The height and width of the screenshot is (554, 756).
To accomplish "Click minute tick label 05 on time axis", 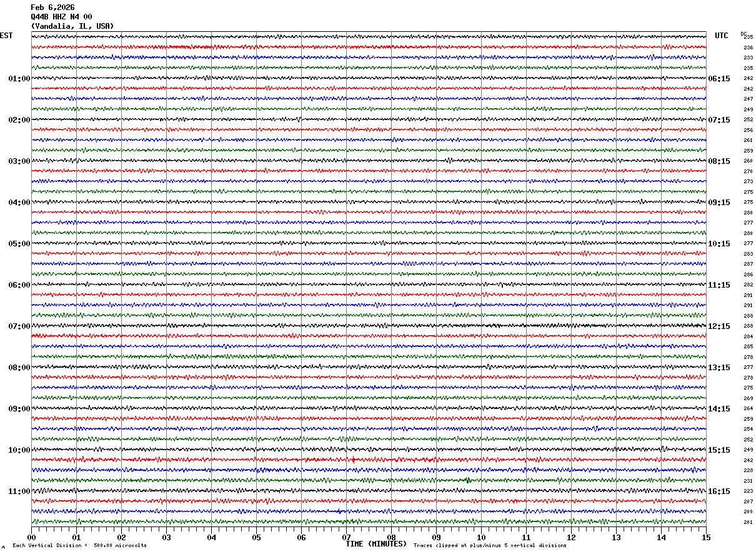I will pyautogui.click(x=256, y=537).
